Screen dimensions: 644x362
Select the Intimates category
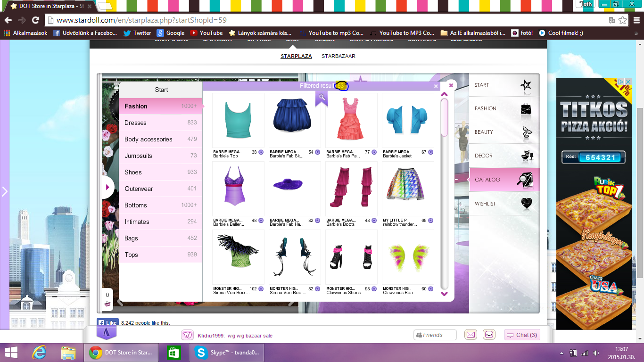pos(160,222)
